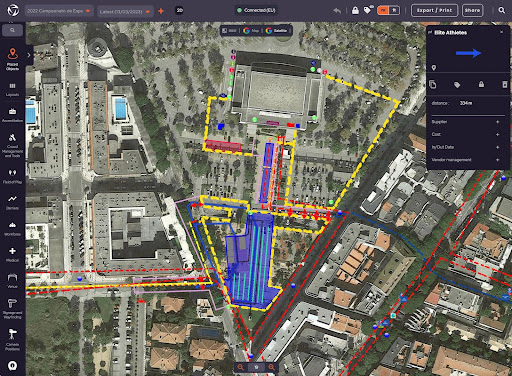Expand the In/Out Date row plus

(x=497, y=147)
